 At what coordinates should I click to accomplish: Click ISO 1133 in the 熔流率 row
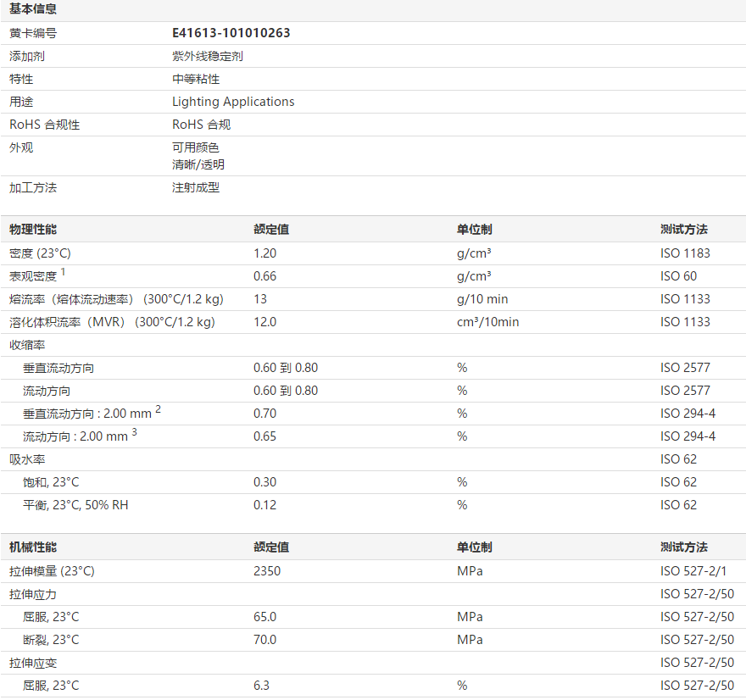coord(685,298)
